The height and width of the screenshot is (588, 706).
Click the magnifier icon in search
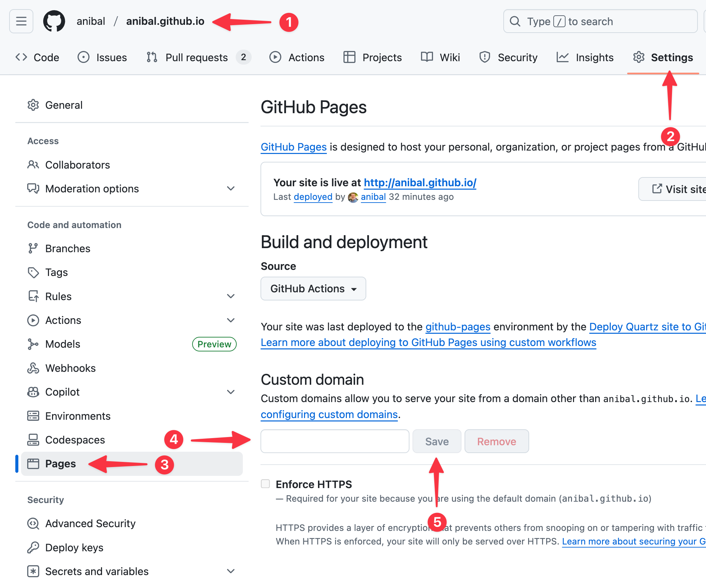click(515, 21)
